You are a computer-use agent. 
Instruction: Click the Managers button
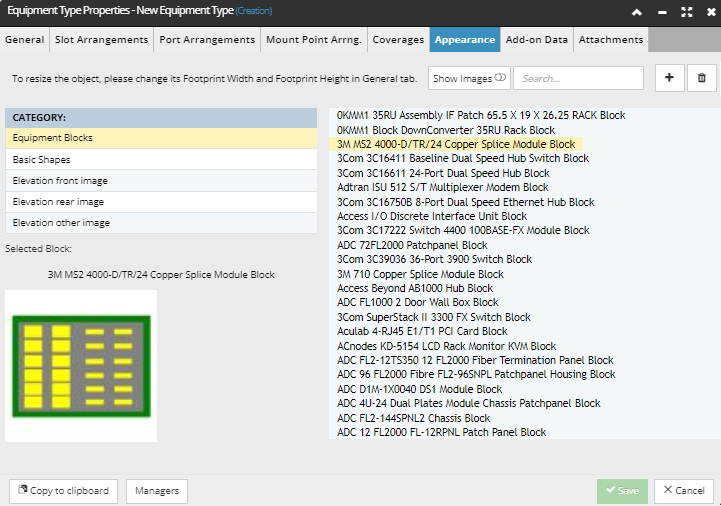click(157, 491)
